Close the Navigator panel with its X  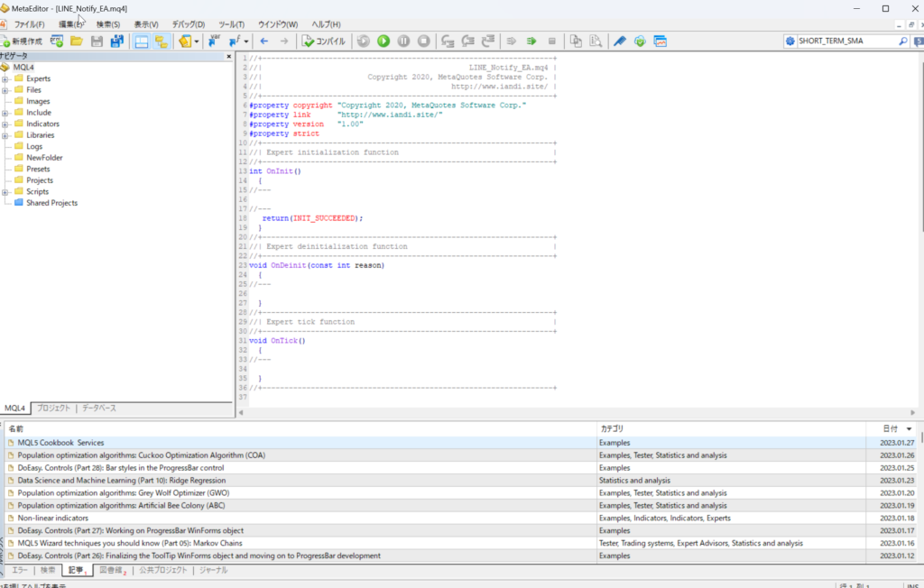(229, 57)
